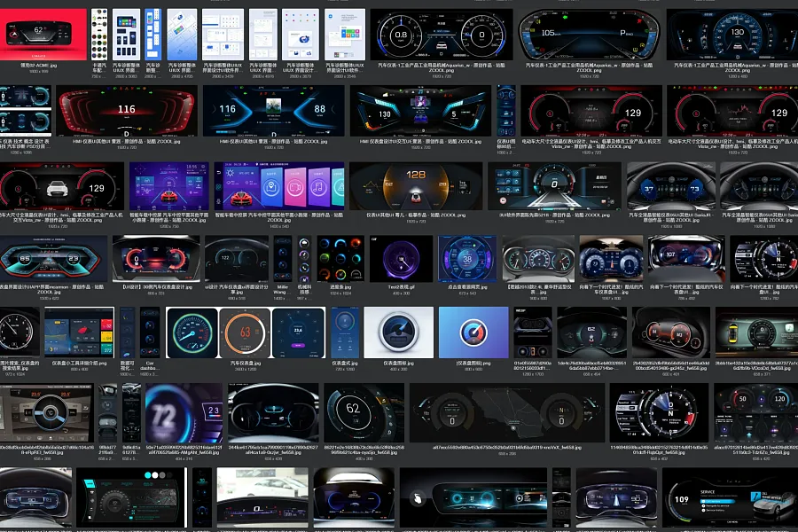
Task: Open SERVICE screen thumbnail showing 109
Action: [x=731, y=498]
